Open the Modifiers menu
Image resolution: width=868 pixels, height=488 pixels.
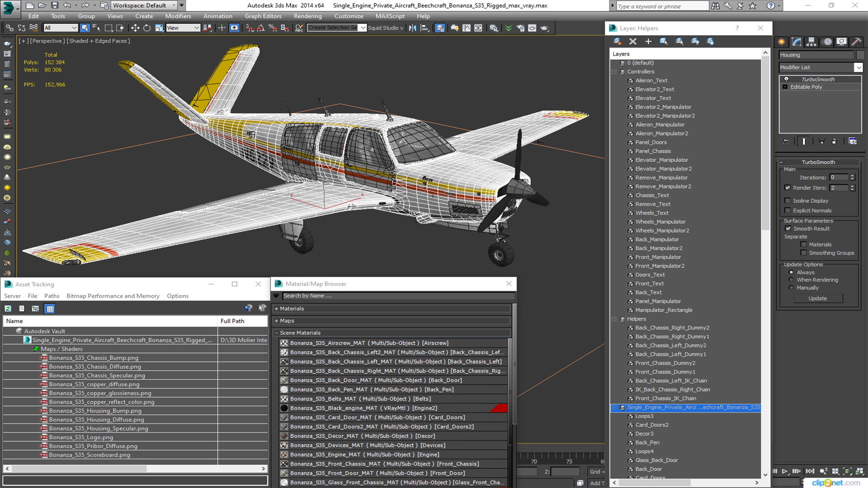tap(178, 16)
